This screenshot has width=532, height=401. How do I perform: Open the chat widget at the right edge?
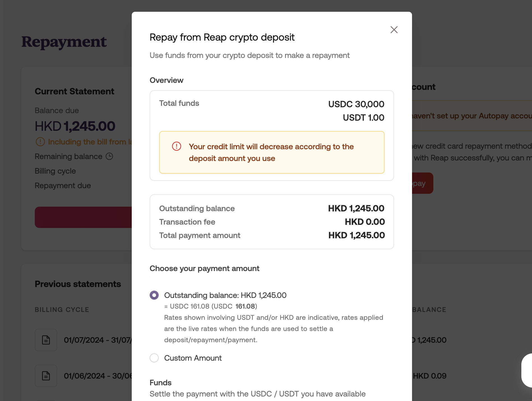pos(527,370)
